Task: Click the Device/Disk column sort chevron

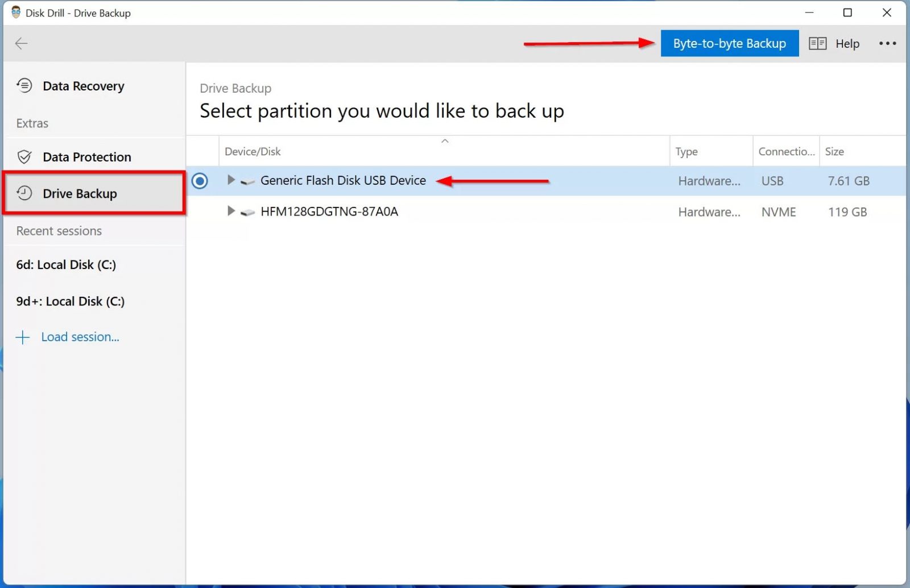Action: [445, 141]
